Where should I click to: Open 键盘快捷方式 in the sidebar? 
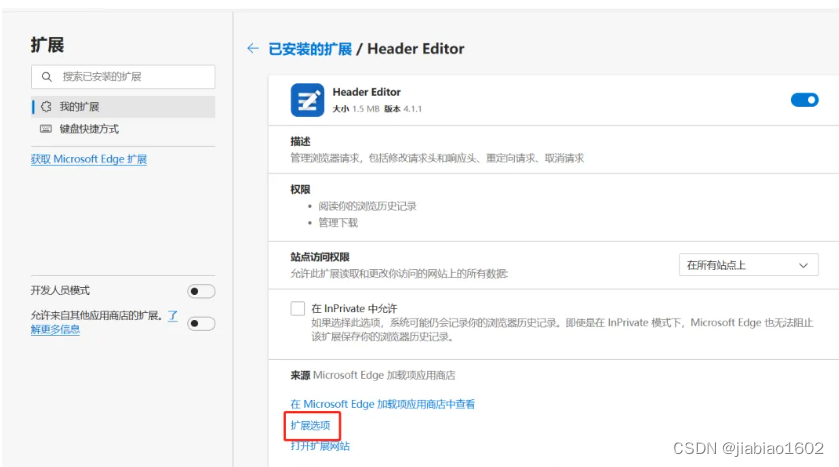[123, 129]
